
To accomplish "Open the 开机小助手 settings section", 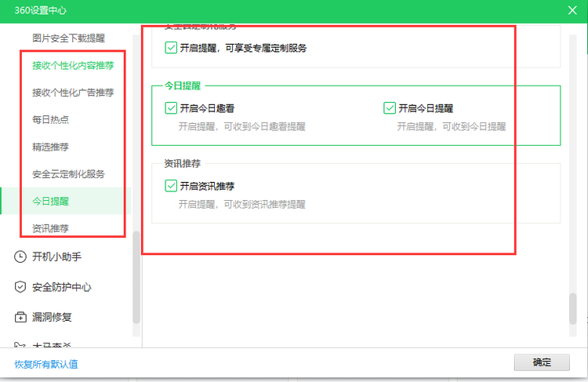I will (56, 256).
